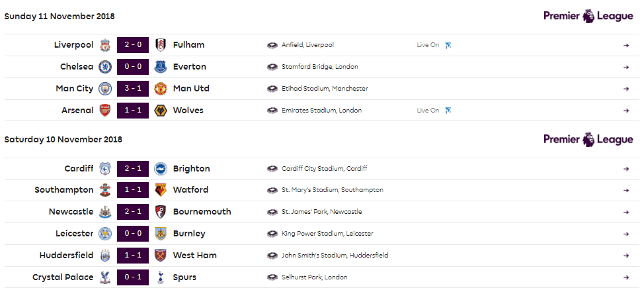Open the Spurs crest icon
The width and height of the screenshot is (644, 290).
coord(161,277)
